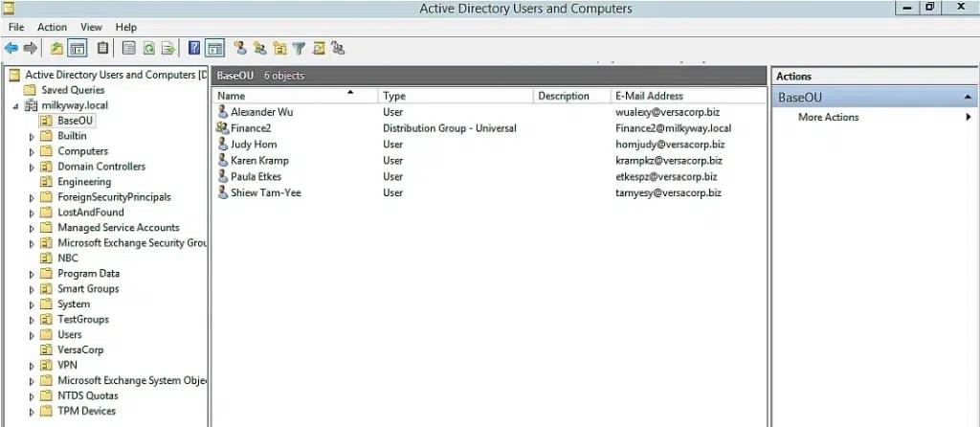Select the LostAndFound container

tap(91, 213)
